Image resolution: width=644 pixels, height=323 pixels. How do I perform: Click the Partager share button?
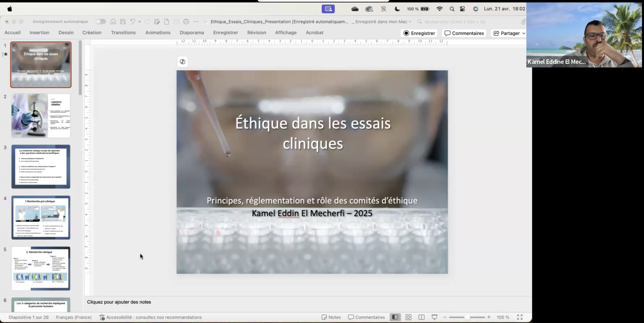(x=506, y=33)
